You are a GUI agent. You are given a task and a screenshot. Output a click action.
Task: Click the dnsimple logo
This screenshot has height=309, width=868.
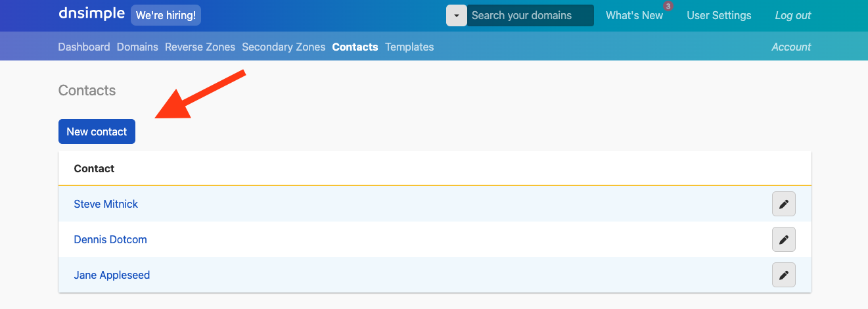point(91,14)
